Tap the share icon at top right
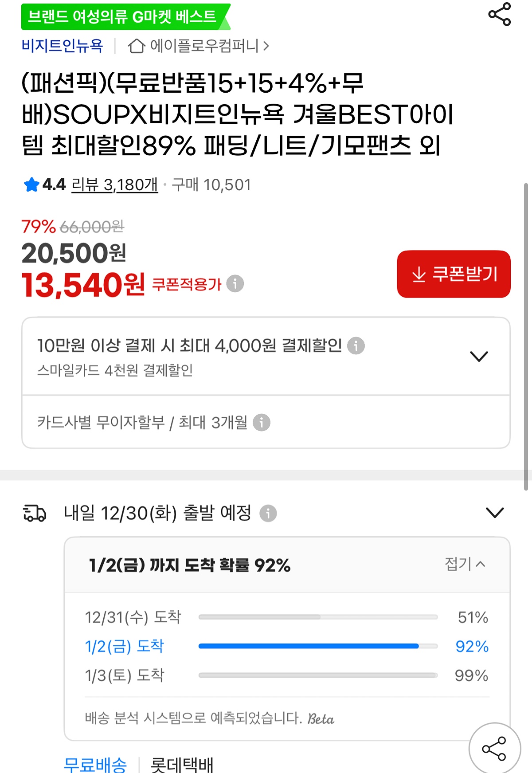532x773 pixels. 499,14
